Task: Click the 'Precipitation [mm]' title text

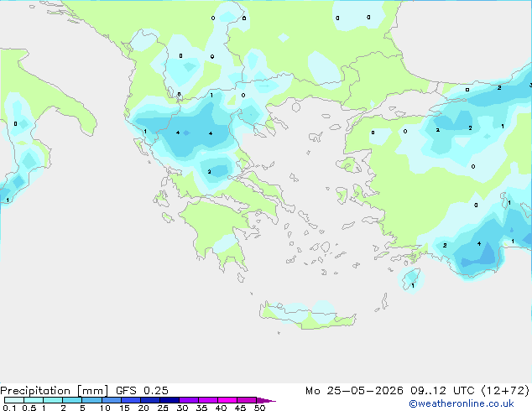Action: (55, 391)
